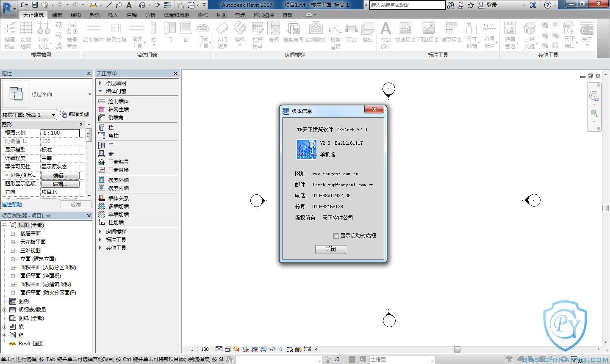The image size is (610, 364).
Task: Expand 三维视图 node in project browser
Action: 13,251
